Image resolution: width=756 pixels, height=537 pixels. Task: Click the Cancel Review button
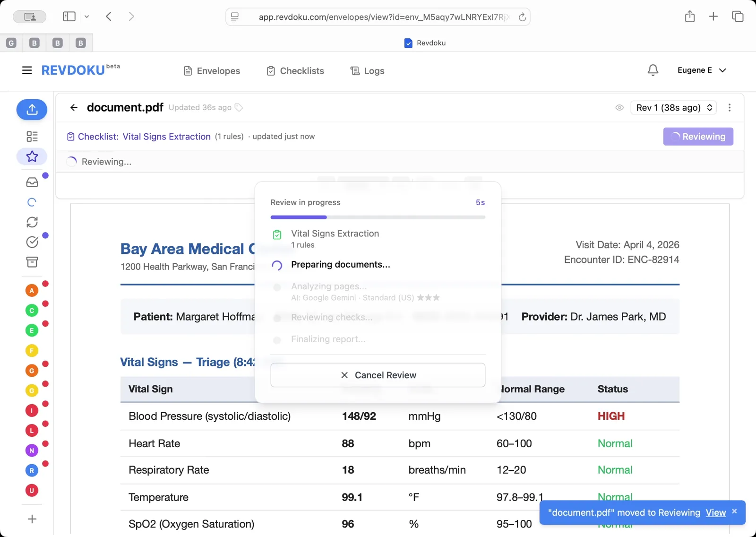click(x=378, y=375)
